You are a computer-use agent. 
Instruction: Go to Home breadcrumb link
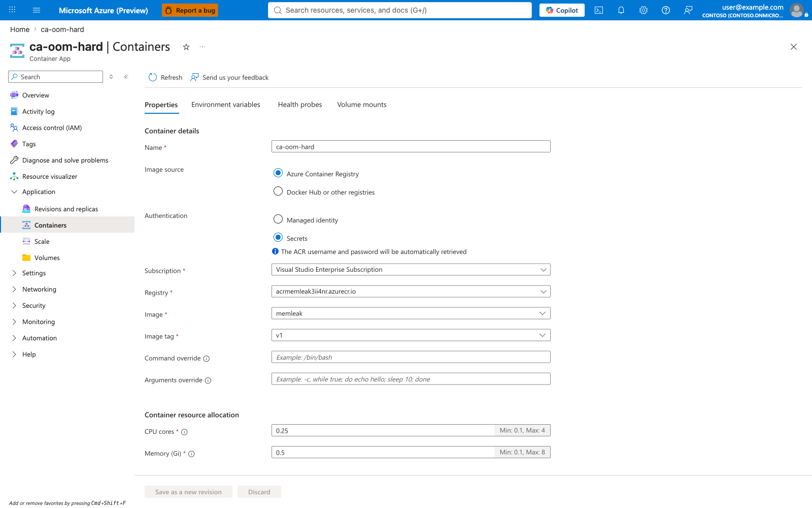click(x=20, y=29)
